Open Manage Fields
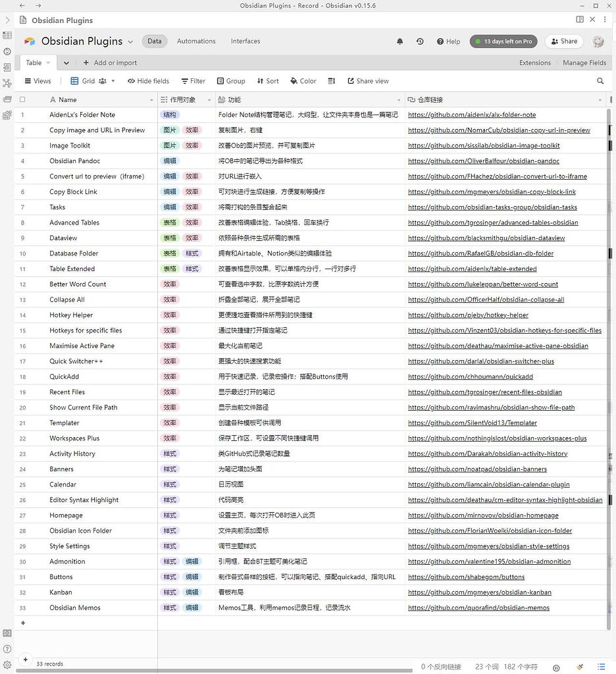616x674 pixels. tap(584, 63)
